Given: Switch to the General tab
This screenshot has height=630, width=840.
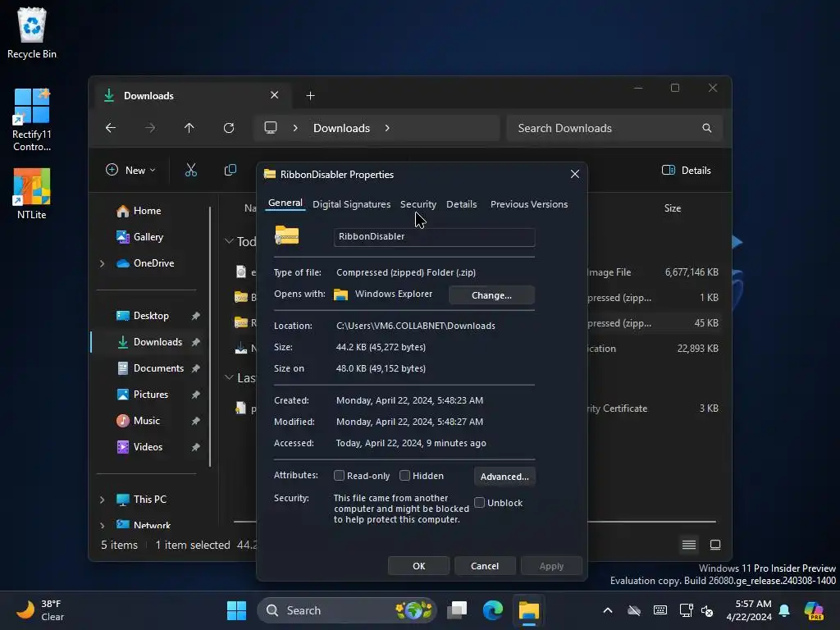Looking at the screenshot, I should pyautogui.click(x=285, y=203).
